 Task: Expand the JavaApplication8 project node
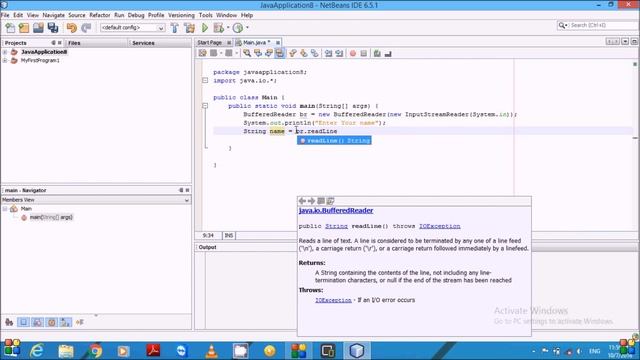click(5, 52)
